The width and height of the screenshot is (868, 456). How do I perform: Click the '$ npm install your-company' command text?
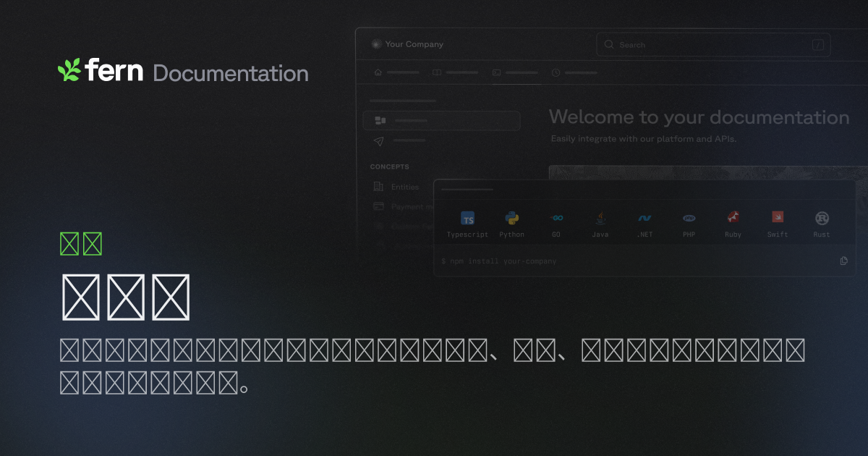click(x=499, y=261)
